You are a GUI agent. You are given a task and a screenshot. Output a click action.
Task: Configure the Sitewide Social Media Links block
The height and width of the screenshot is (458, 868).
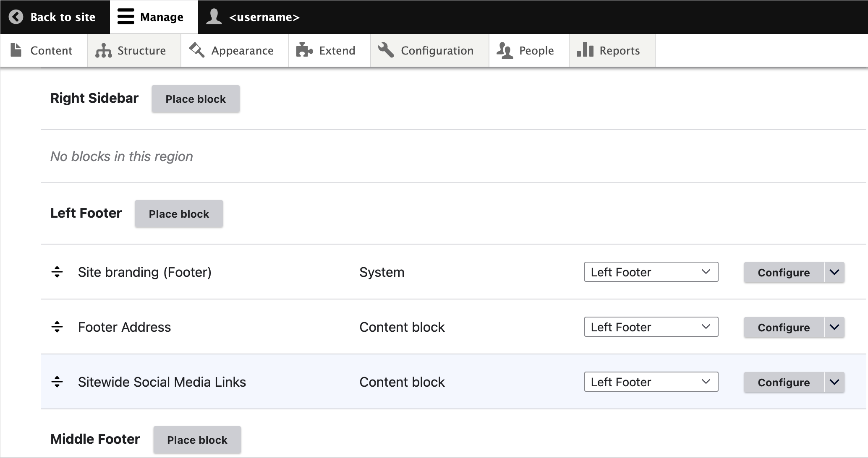point(783,382)
